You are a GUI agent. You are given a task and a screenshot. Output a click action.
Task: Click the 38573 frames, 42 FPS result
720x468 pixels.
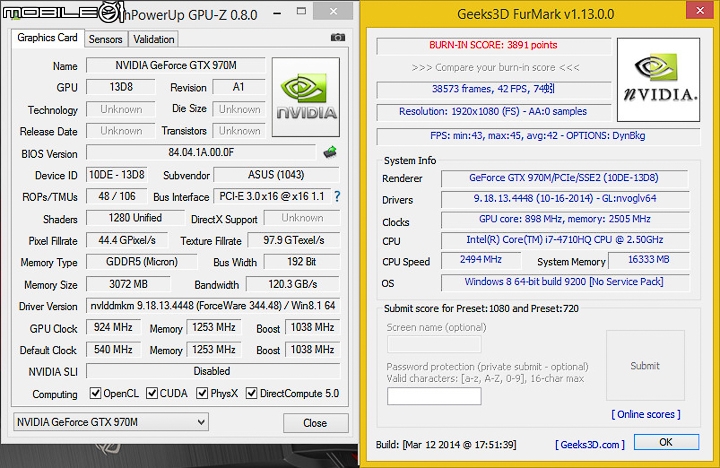[x=493, y=89]
